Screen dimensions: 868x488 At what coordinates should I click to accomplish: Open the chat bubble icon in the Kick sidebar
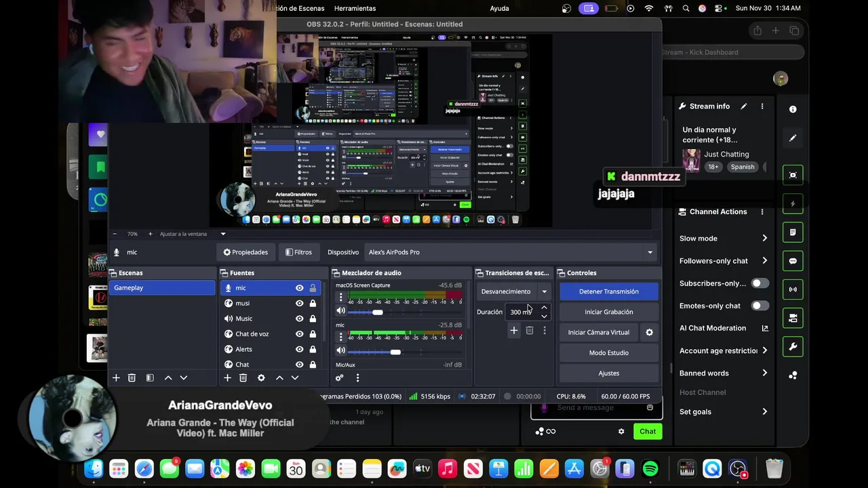[x=793, y=261]
